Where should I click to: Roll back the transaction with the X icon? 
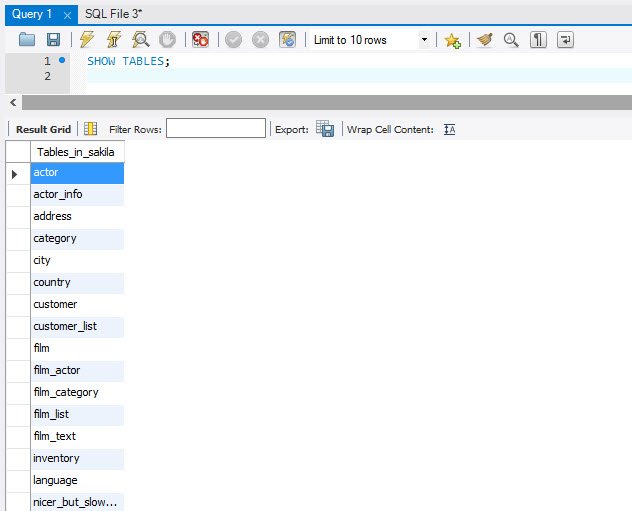tap(260, 39)
